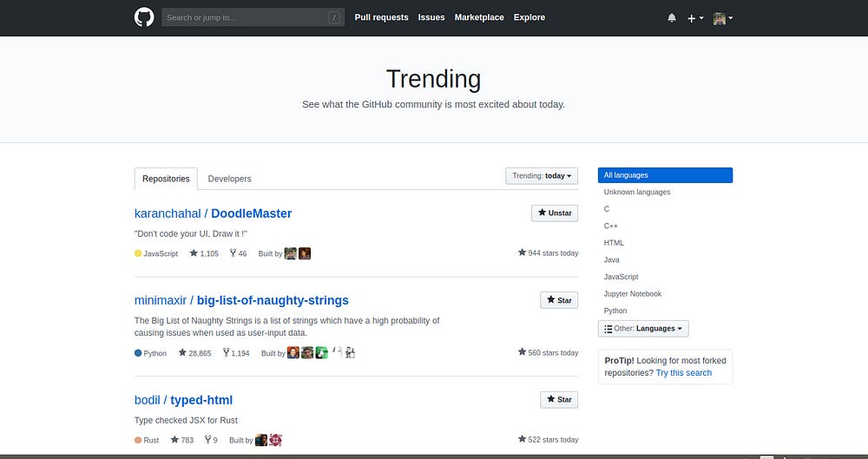Filter trending by C language
This screenshot has width=868, height=459.
coord(607,209)
